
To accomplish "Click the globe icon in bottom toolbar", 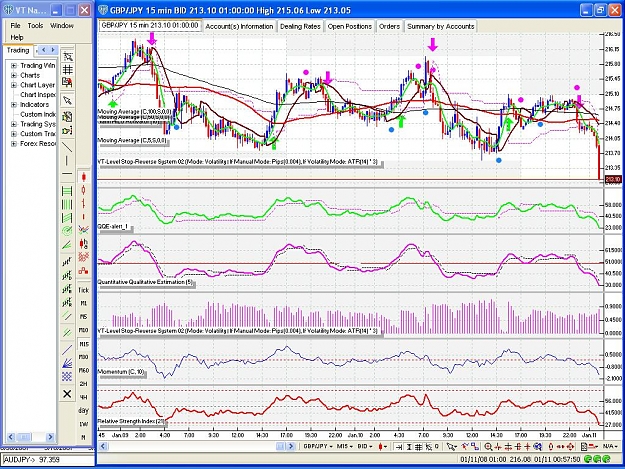I will [538, 447].
